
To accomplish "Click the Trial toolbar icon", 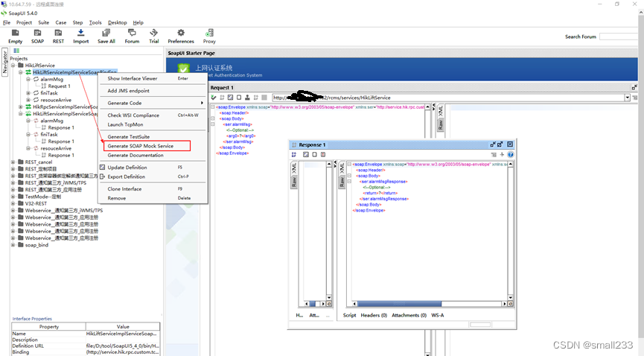I will (x=153, y=33).
